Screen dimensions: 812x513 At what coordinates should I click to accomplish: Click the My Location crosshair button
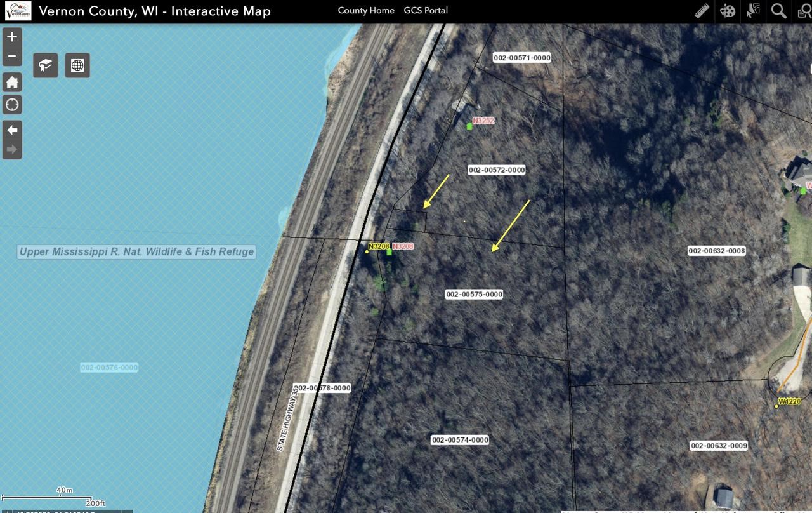point(12,105)
